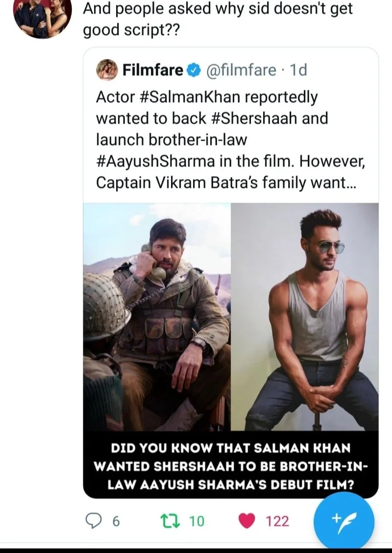Viewport: 392px width, 553px height.
Task: Click the like count 122
Action: coord(277,521)
